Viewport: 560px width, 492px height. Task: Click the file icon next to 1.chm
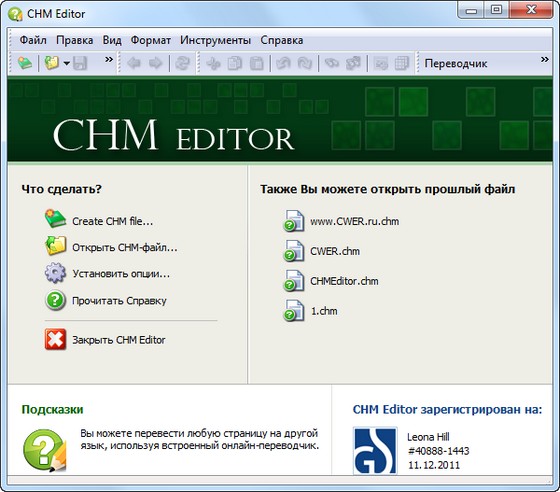point(294,311)
